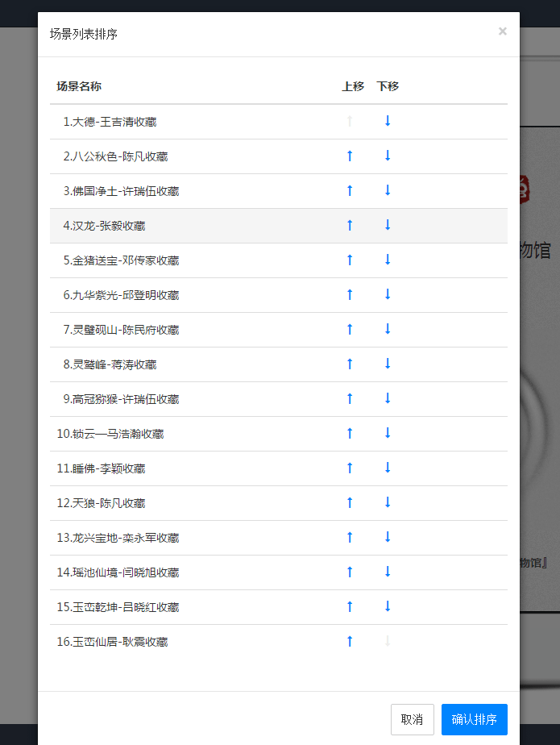Move up 4.汉龙-张毅收藏
The height and width of the screenshot is (745, 560).
pos(350,225)
